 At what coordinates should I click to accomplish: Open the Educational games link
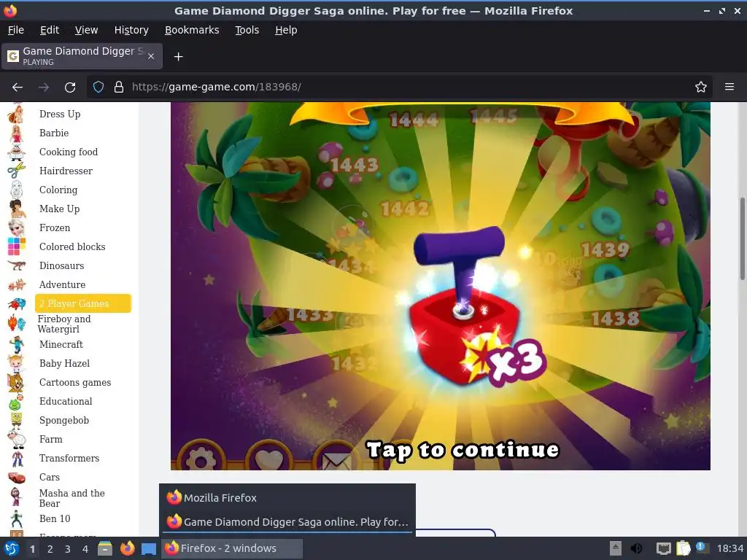point(66,402)
